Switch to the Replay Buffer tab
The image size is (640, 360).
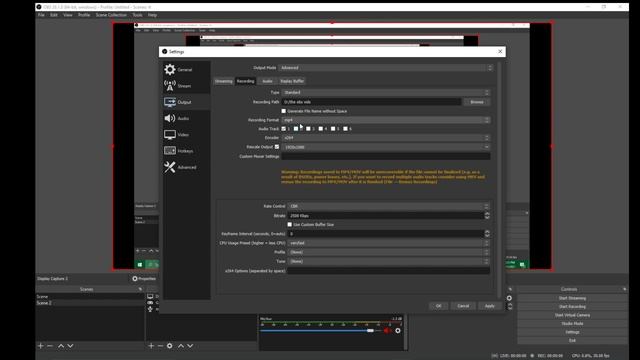pyautogui.click(x=292, y=81)
